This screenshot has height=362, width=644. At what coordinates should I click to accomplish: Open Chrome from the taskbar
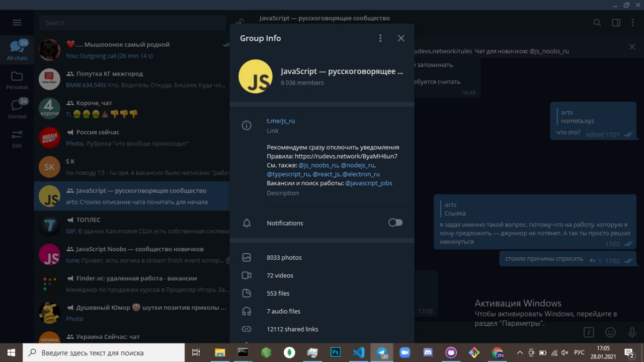pos(498,352)
